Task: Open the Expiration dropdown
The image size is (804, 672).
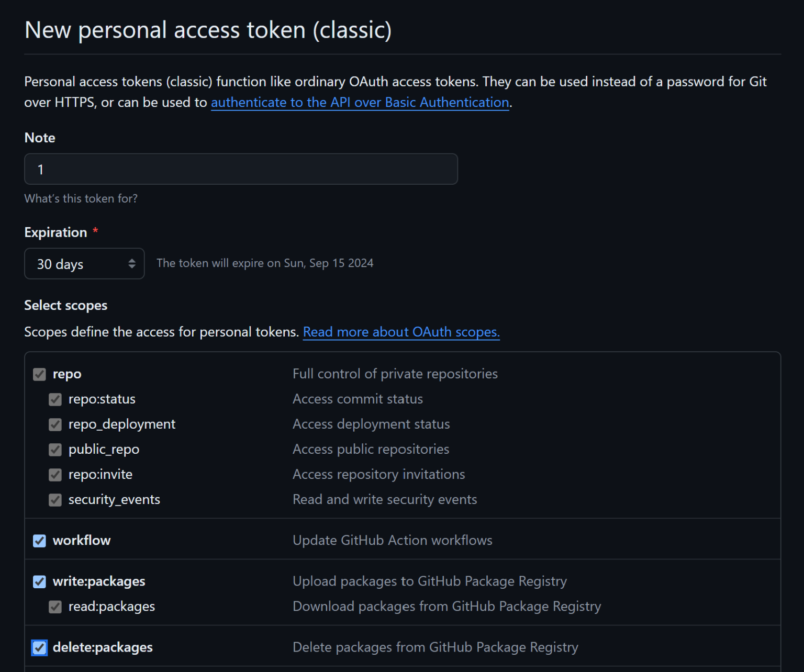Action: coord(84,263)
